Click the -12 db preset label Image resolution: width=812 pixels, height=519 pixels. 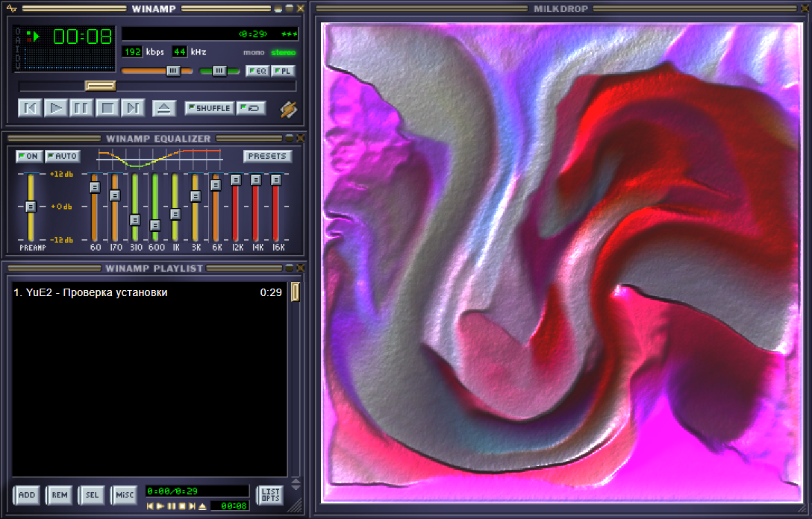point(62,239)
